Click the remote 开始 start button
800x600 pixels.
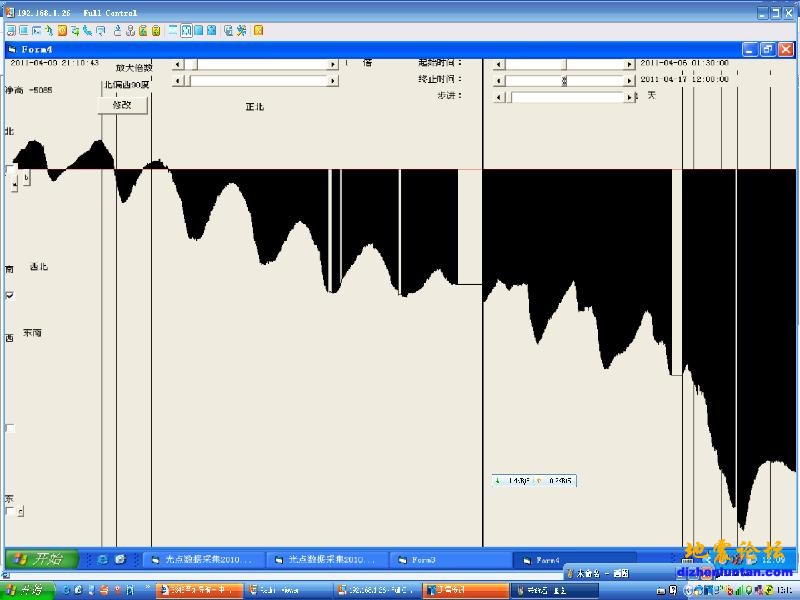point(41,559)
